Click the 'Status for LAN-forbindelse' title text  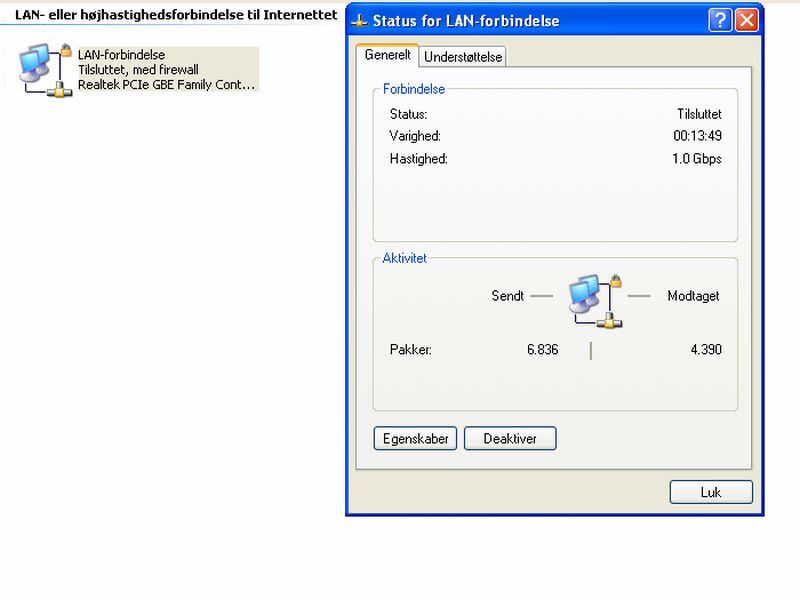pos(466,21)
